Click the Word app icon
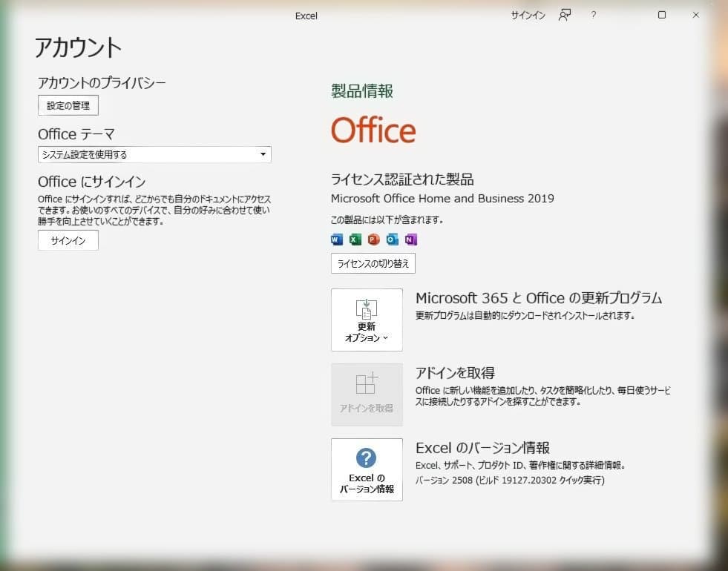The height and width of the screenshot is (571, 728). (337, 240)
